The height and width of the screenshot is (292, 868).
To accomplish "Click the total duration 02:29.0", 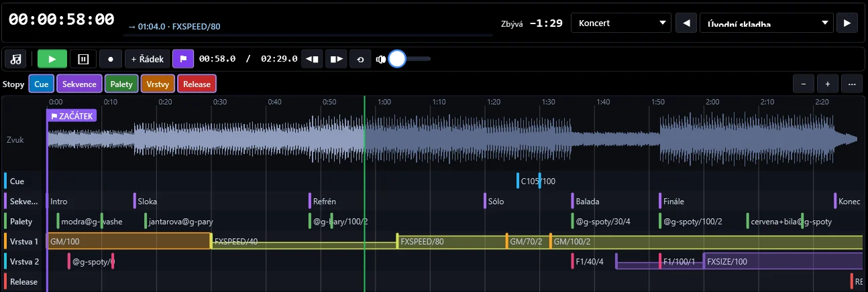I will (x=279, y=59).
